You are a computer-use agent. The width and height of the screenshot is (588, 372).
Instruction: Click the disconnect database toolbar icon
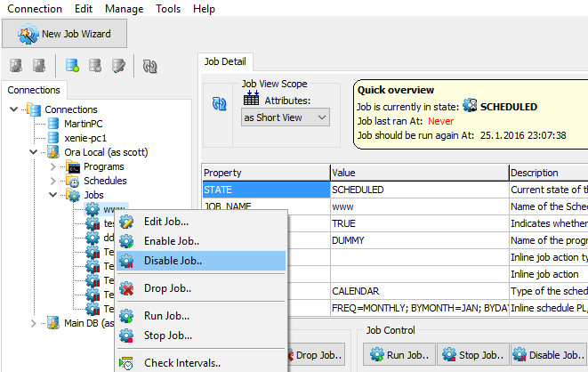[x=39, y=66]
